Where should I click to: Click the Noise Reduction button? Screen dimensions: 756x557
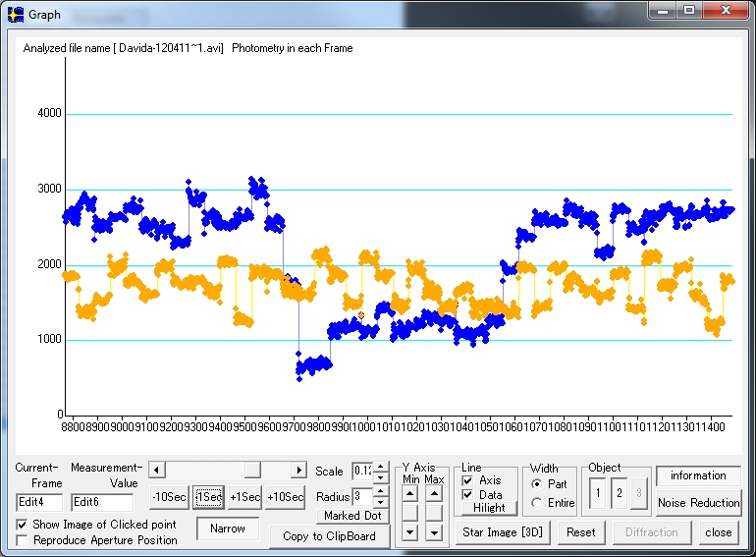click(698, 503)
